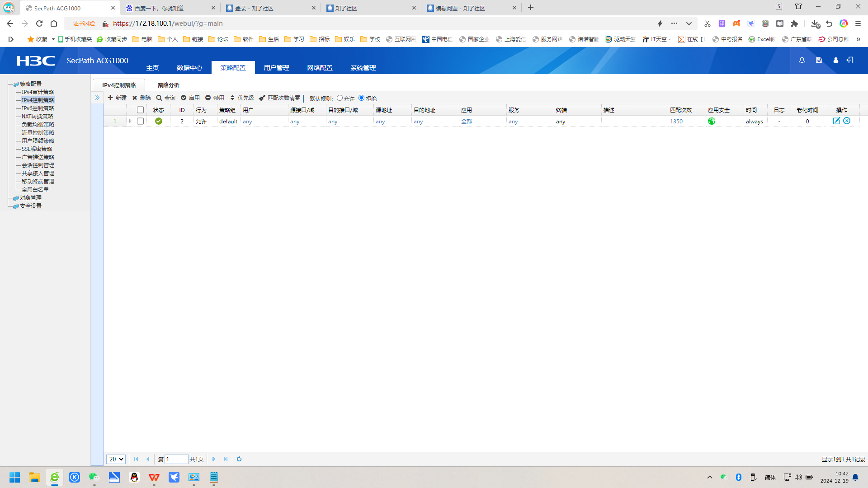This screenshot has width=868, height=488.
Task: Click the 全部 application link
Action: [x=467, y=122]
